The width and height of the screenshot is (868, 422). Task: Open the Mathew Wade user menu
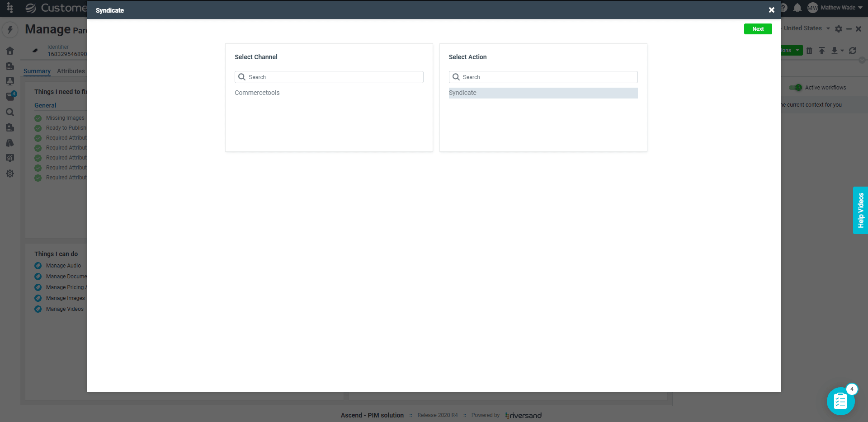pyautogui.click(x=841, y=8)
